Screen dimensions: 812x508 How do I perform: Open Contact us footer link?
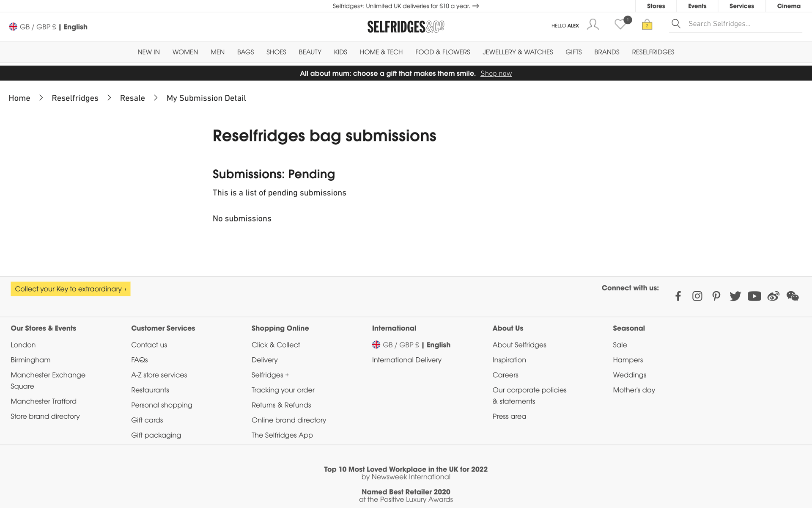149,345
